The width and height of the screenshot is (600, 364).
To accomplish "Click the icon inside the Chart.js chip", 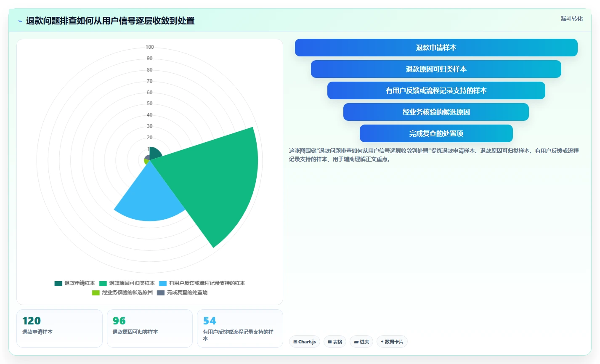I will click(295, 342).
